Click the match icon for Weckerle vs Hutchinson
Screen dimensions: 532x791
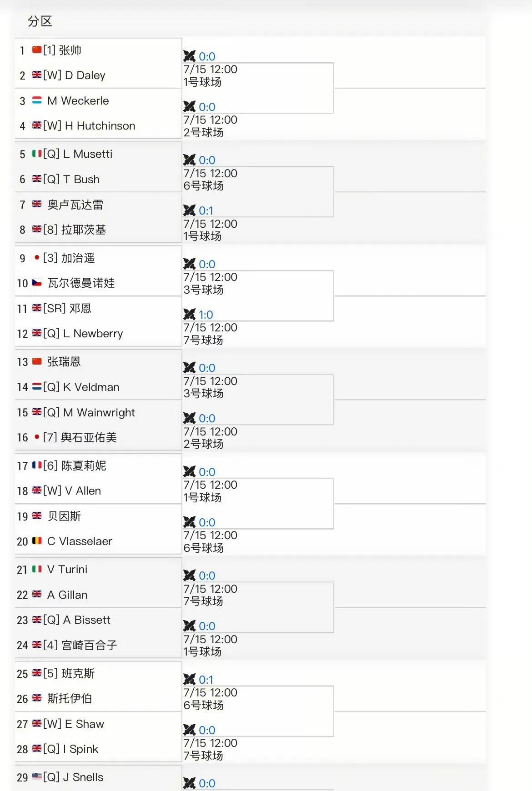pyautogui.click(x=189, y=107)
